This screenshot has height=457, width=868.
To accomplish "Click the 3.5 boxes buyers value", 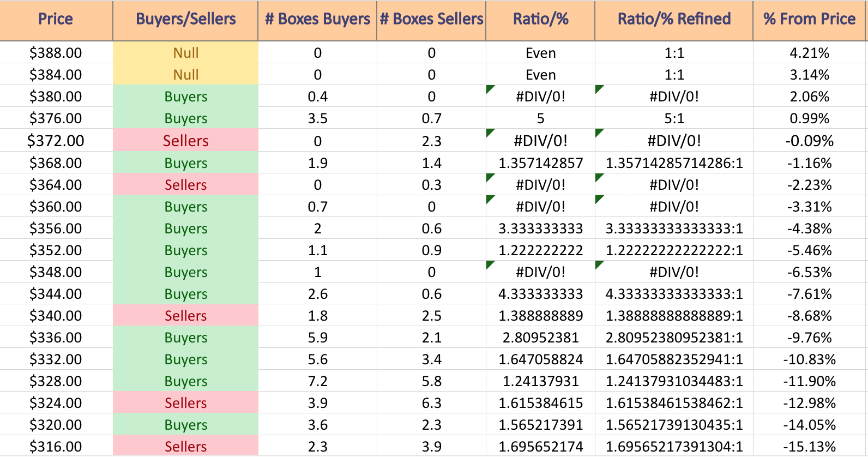I will click(x=317, y=118).
